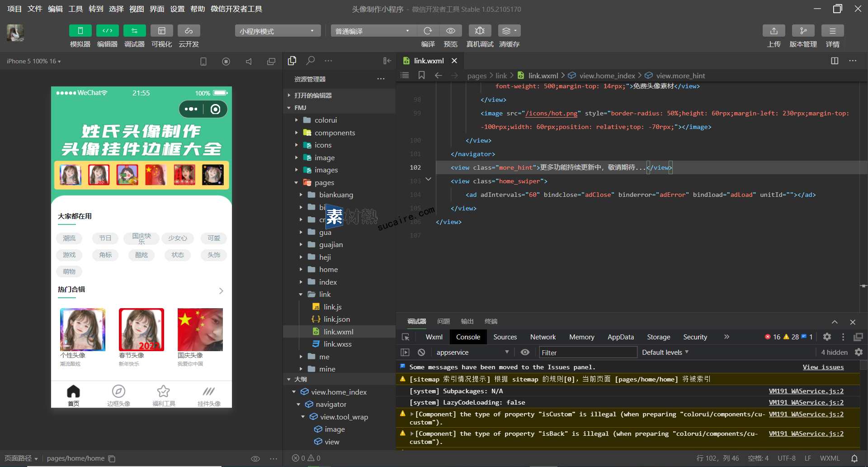This screenshot has width=868, height=467.
Task: Switch to the Network devtools tab
Action: [543, 337]
